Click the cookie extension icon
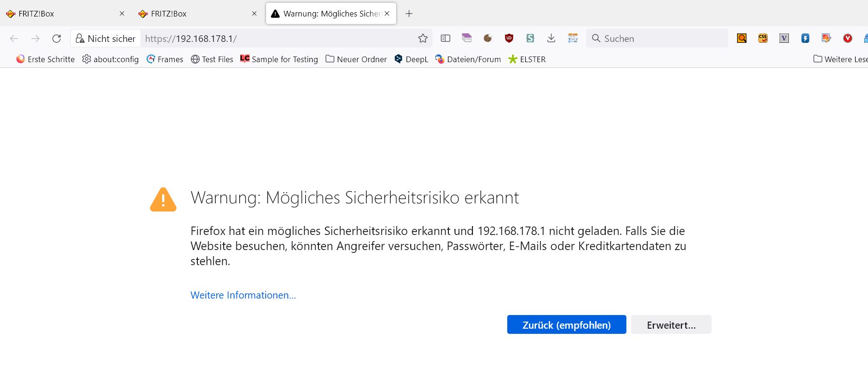868x372 pixels. (488, 39)
